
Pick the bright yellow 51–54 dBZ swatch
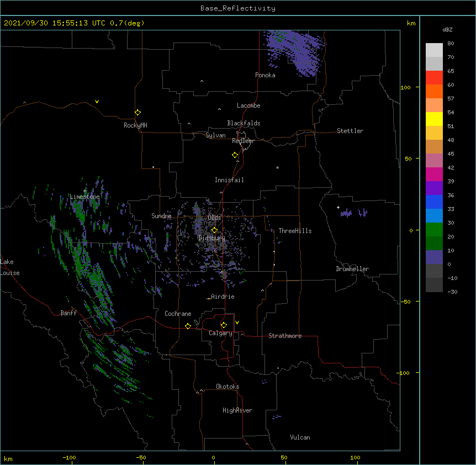pyautogui.click(x=434, y=119)
